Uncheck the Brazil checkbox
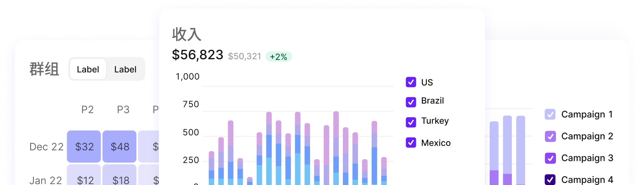Image resolution: width=644 pixels, height=185 pixels. click(411, 102)
